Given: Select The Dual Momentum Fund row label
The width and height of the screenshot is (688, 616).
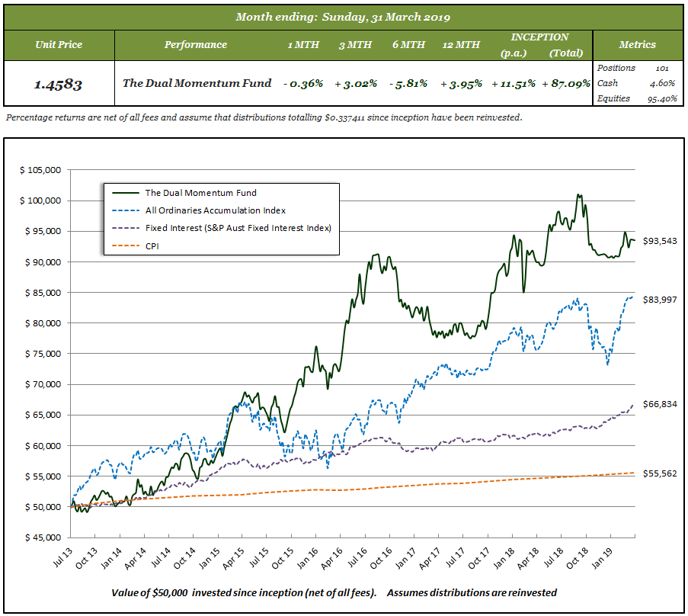Looking at the screenshot, I should 197,83.
